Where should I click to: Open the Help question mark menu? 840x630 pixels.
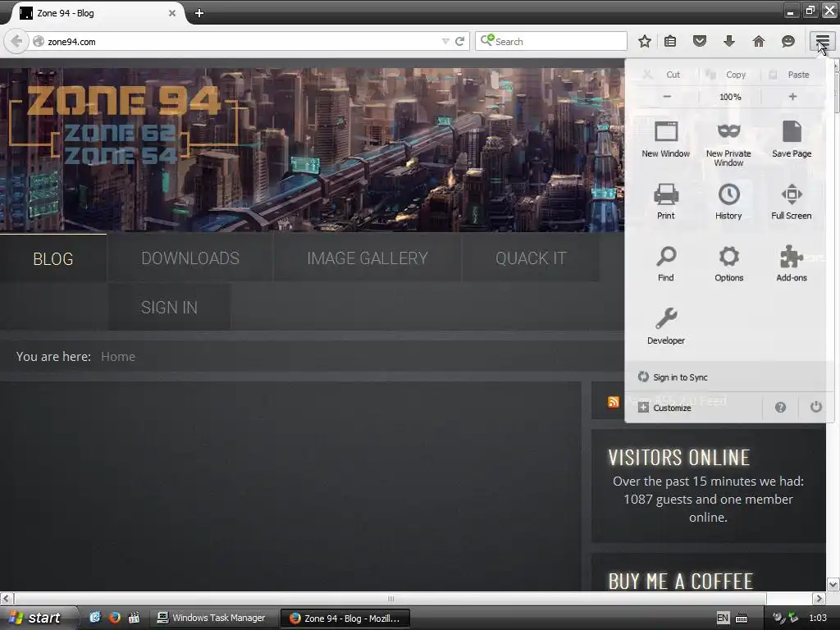tap(781, 408)
